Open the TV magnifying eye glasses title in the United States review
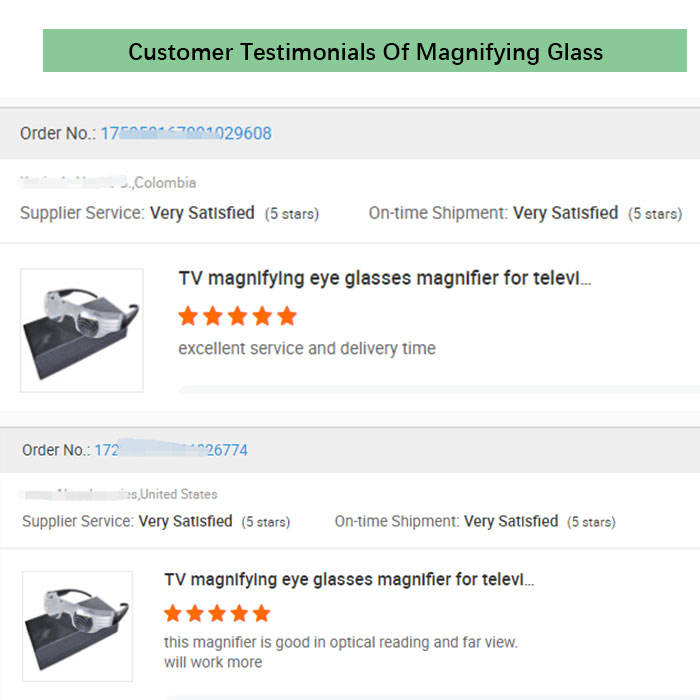 349,579
